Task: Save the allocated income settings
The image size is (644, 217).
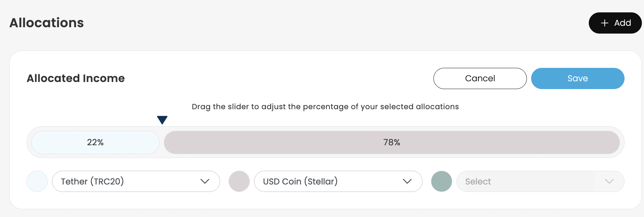Action: 577,78
